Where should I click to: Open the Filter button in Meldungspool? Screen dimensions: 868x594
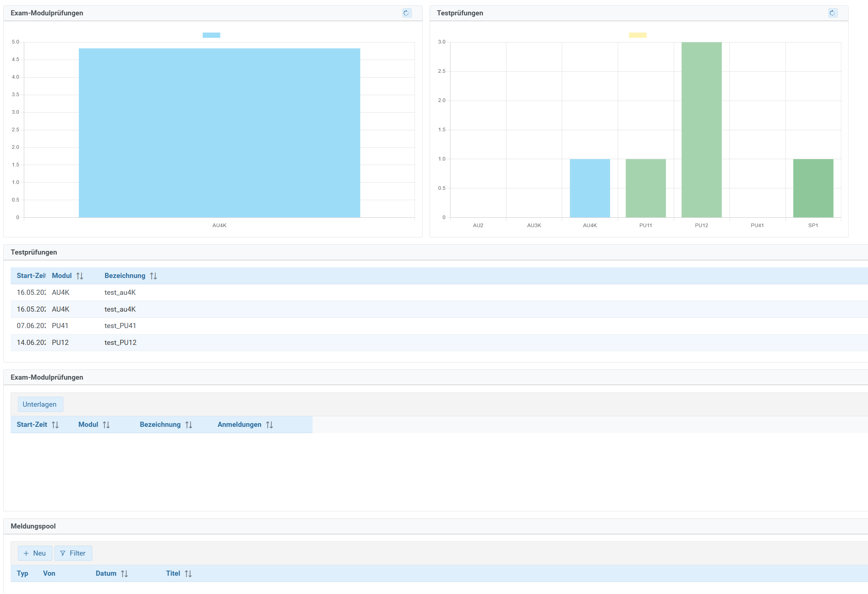(73, 553)
